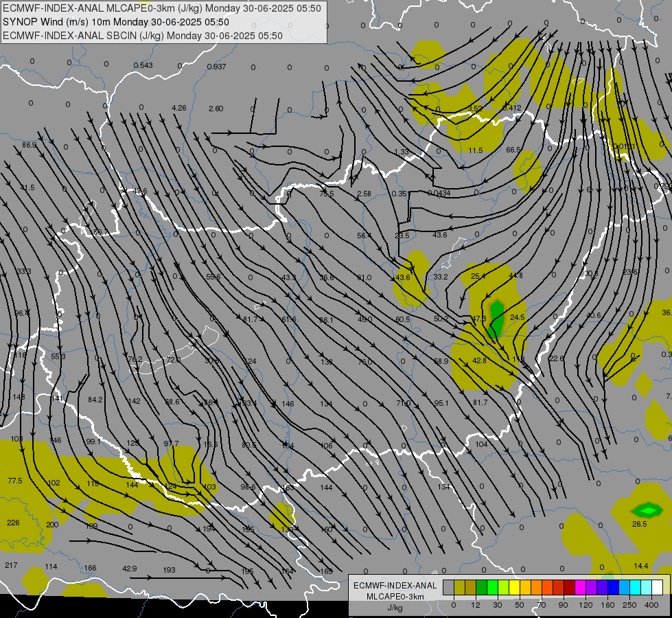
Task: Select the magenta legend color swatch
Action: (580, 588)
